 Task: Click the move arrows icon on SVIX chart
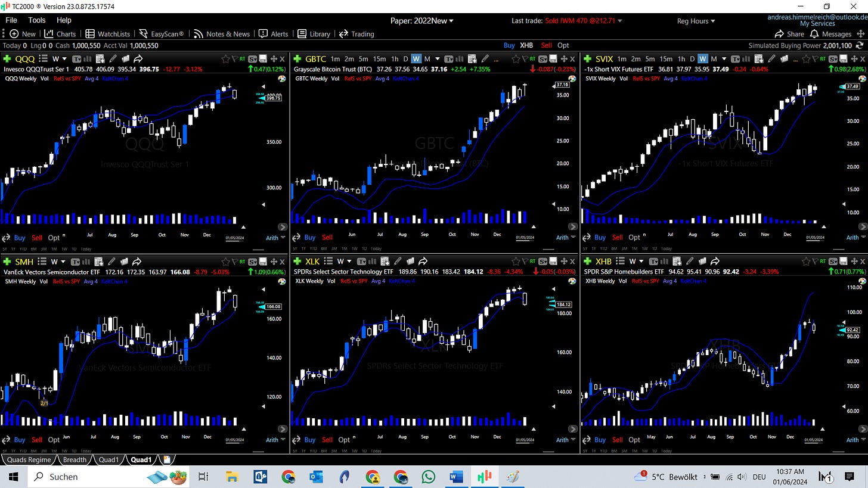854,59
